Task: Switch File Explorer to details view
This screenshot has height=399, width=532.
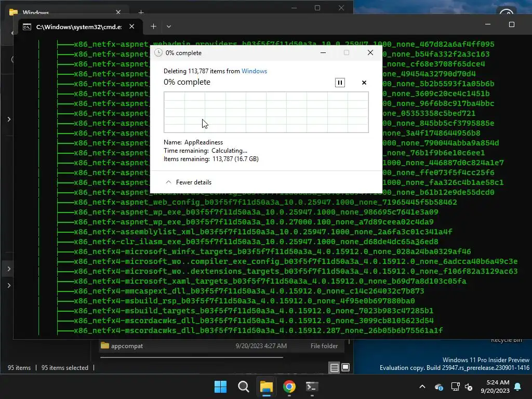Action: coord(334,367)
